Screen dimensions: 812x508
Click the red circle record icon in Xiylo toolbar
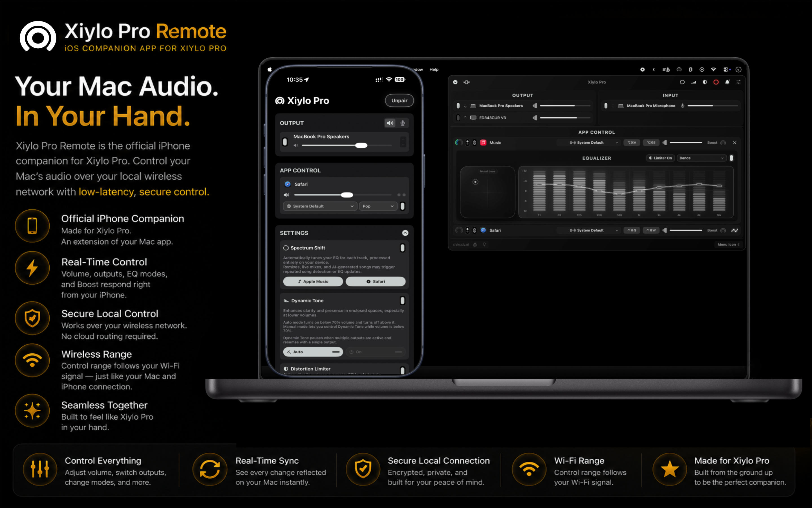(716, 82)
